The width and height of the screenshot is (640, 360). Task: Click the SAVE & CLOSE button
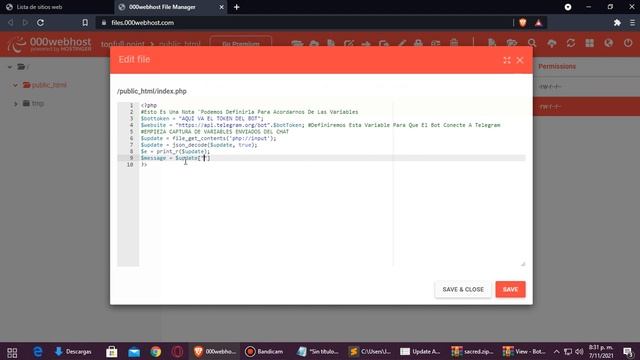(463, 289)
